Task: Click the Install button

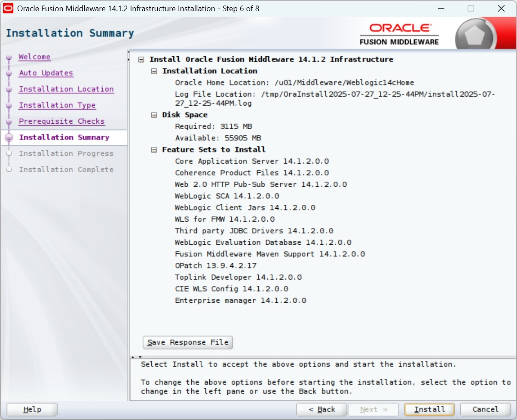Action: [429, 409]
